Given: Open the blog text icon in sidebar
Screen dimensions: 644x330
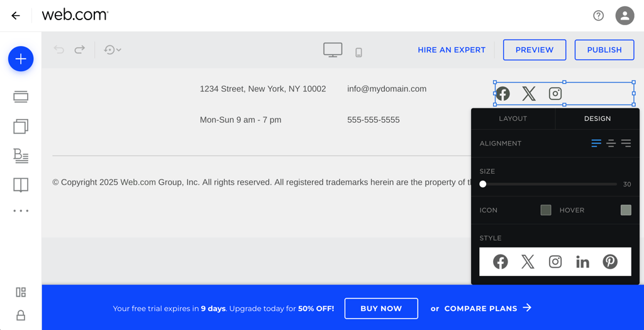Looking at the screenshot, I should (21, 156).
